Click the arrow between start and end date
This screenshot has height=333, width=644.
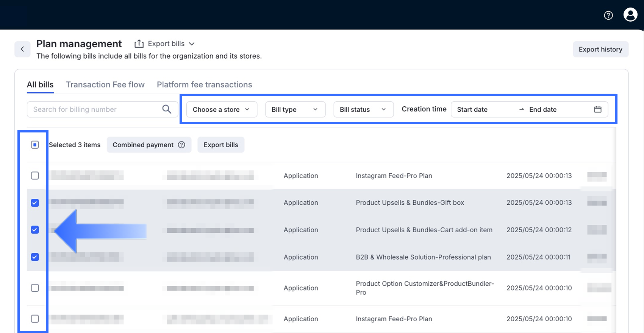click(521, 109)
